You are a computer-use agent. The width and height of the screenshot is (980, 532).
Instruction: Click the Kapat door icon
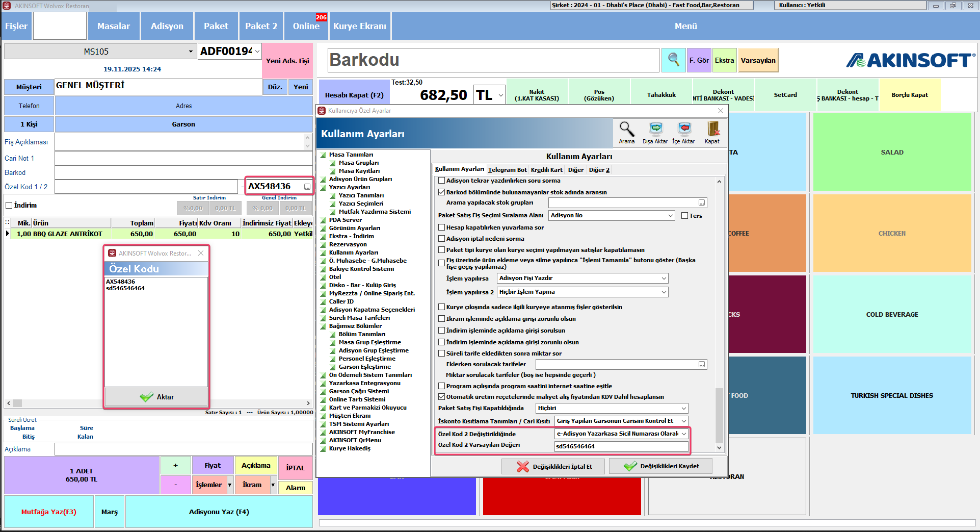point(712,130)
